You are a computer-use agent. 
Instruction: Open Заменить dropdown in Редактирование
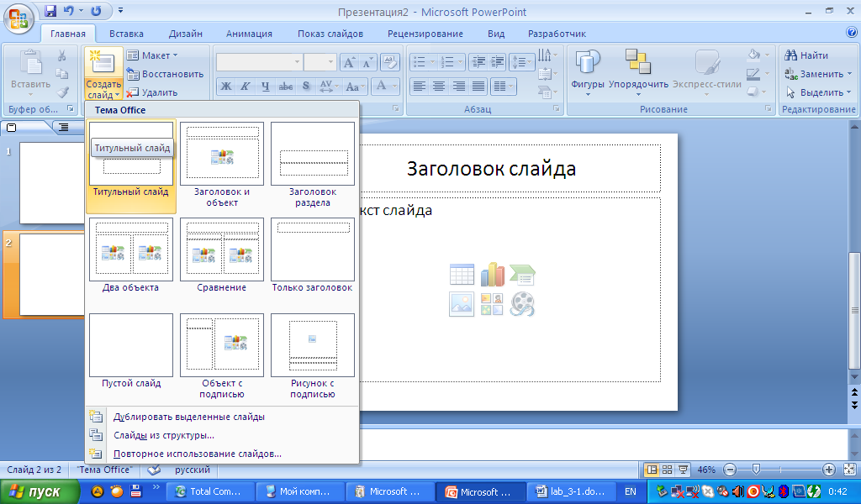pos(817,74)
